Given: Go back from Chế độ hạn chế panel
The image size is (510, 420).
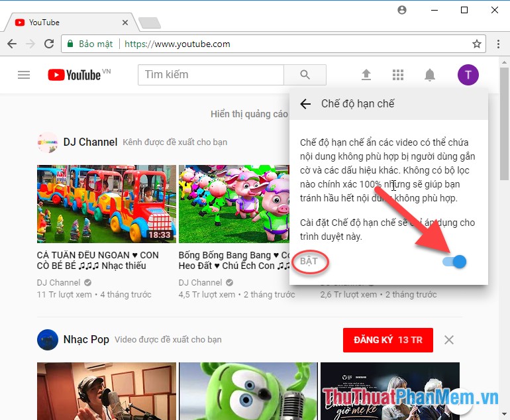Looking at the screenshot, I should [305, 104].
